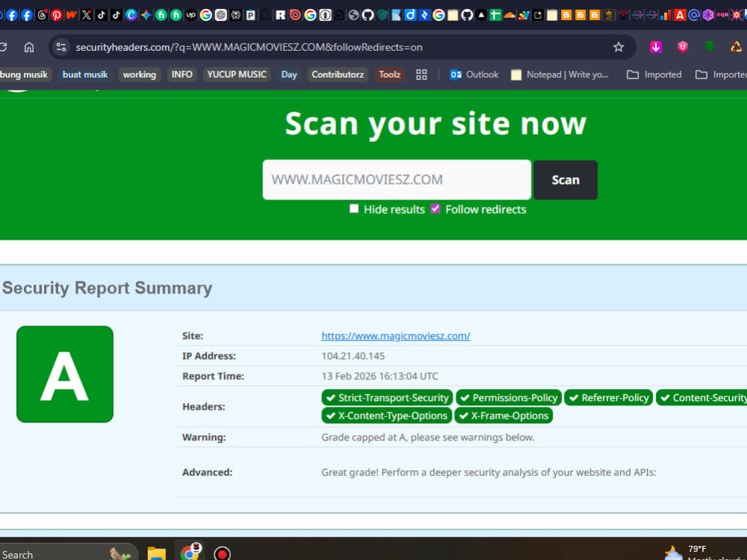Click the Referrer-Policy header badge

[x=609, y=398]
